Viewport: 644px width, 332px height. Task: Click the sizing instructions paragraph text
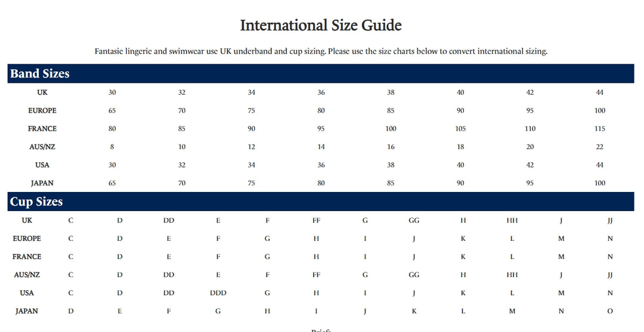pos(321,51)
